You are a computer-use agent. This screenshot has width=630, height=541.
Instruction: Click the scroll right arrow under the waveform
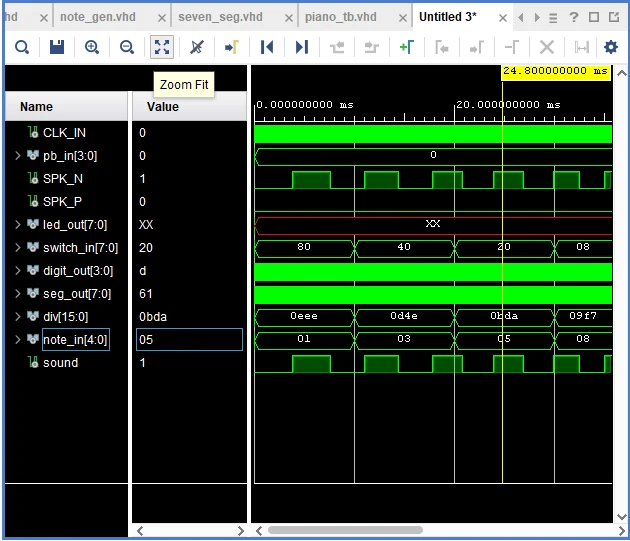coord(622,531)
